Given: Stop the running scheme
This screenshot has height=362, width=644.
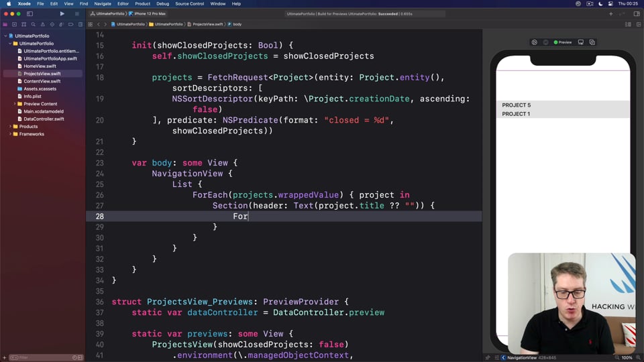Looking at the screenshot, I should tap(76, 13).
